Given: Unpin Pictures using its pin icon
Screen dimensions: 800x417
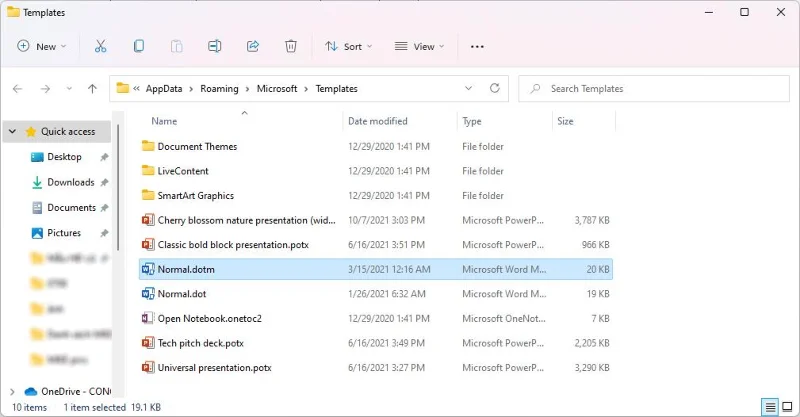Looking at the screenshot, I should pyautogui.click(x=104, y=233).
